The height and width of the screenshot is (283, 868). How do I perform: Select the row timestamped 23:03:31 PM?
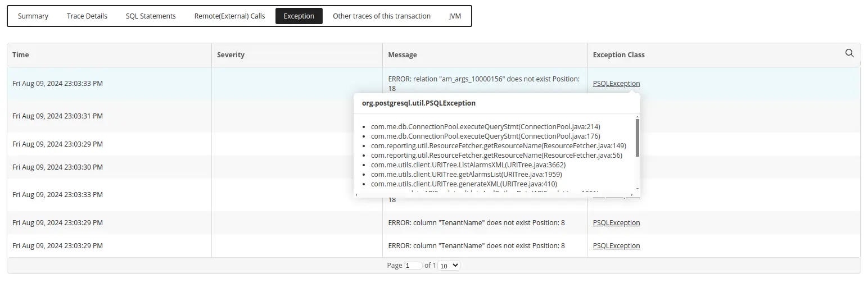pos(57,116)
